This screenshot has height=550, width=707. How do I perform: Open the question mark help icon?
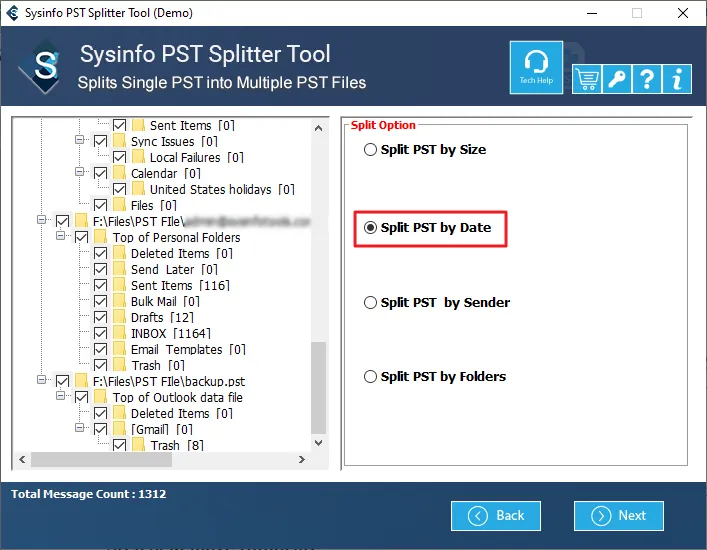tap(647, 79)
